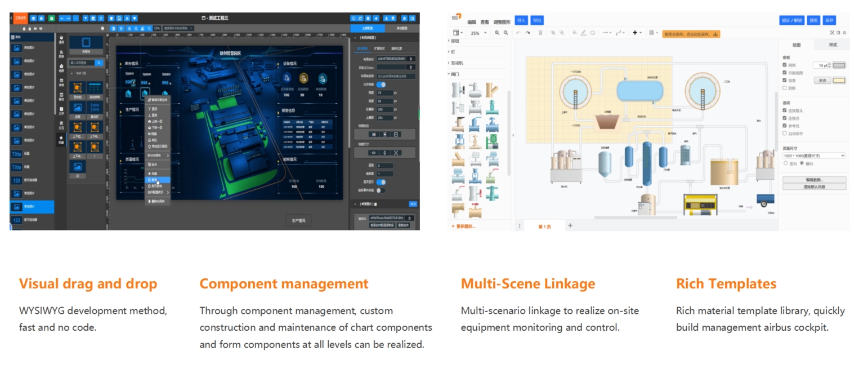Click the delete trash can icon
The height and width of the screenshot is (373, 868).
(x=540, y=33)
